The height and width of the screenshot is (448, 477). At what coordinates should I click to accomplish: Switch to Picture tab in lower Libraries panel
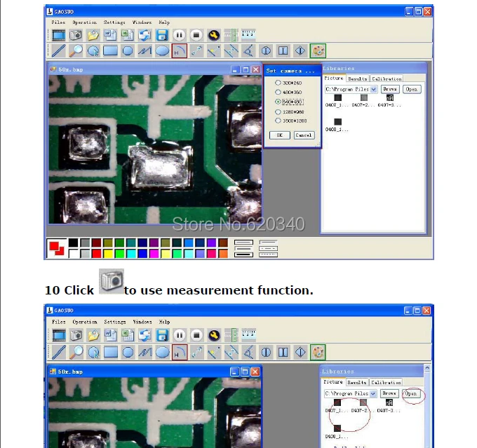click(333, 381)
